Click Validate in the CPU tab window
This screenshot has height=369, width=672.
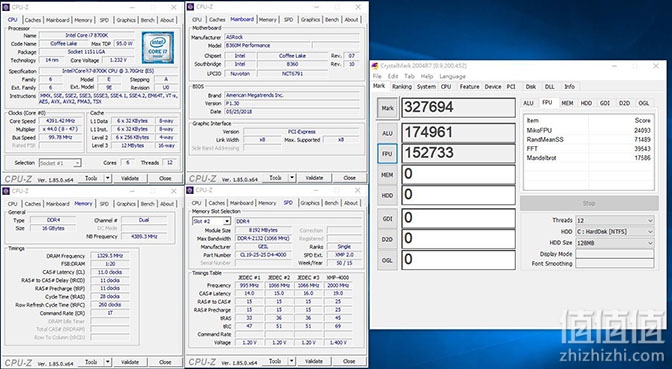click(130, 178)
